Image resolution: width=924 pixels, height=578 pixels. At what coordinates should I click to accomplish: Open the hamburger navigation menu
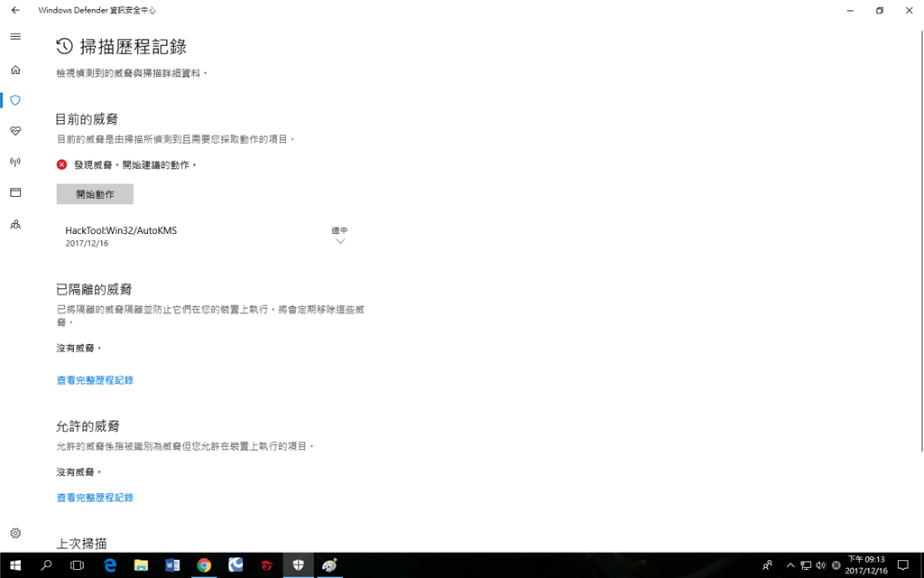pos(15,36)
